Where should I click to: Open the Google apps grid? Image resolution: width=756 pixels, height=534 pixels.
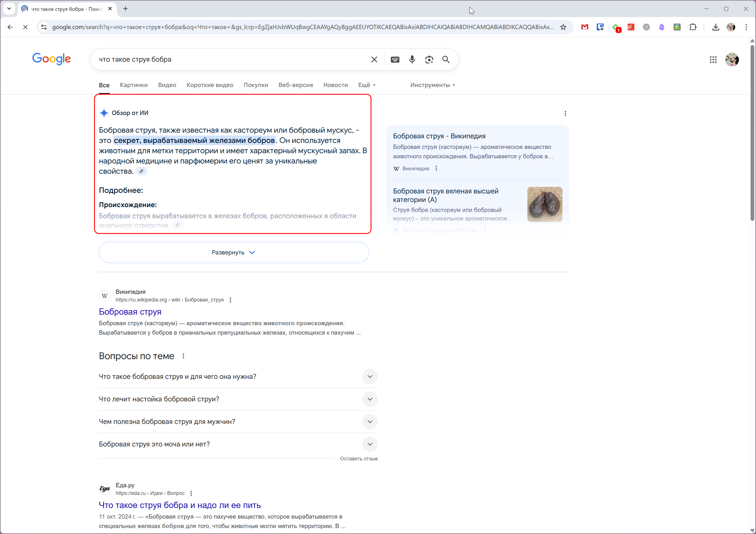713,60
